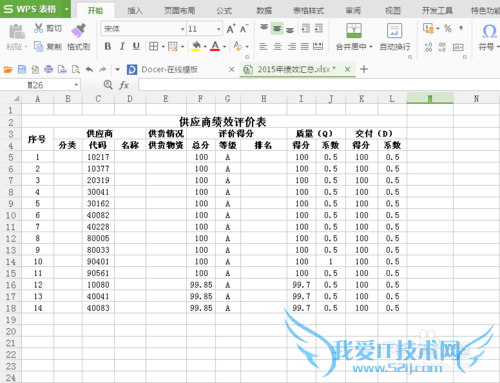The height and width of the screenshot is (383, 500).
Task: Switch to the 公式 ribbon tab
Action: [224, 11]
